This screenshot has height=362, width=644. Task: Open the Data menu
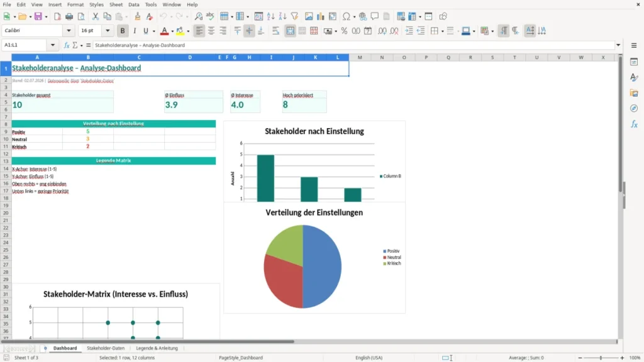[133, 4]
